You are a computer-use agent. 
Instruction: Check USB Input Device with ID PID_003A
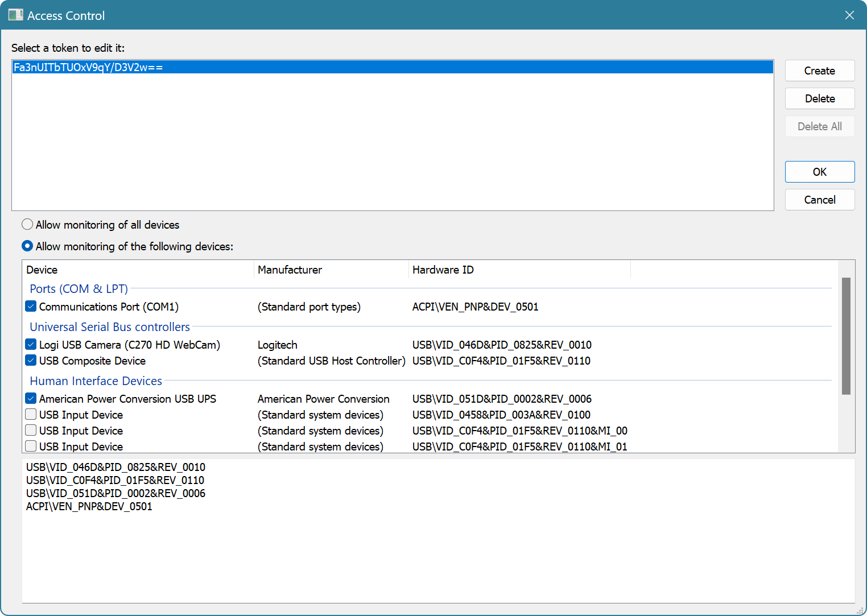pyautogui.click(x=31, y=415)
